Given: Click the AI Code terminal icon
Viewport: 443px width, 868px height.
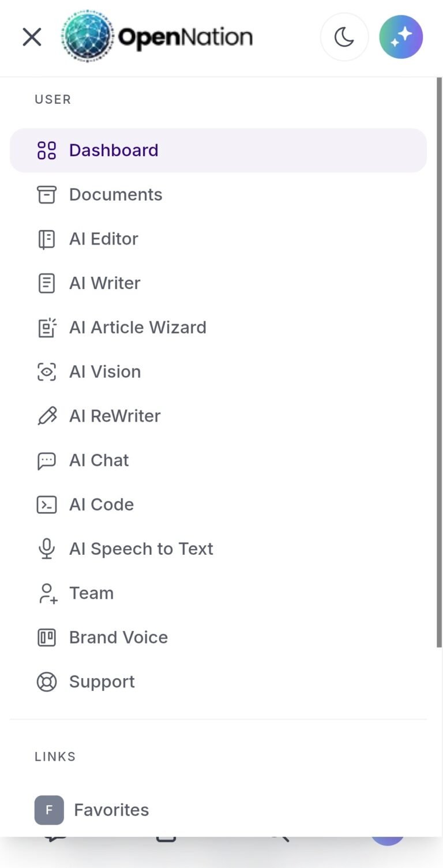Looking at the screenshot, I should click(47, 505).
